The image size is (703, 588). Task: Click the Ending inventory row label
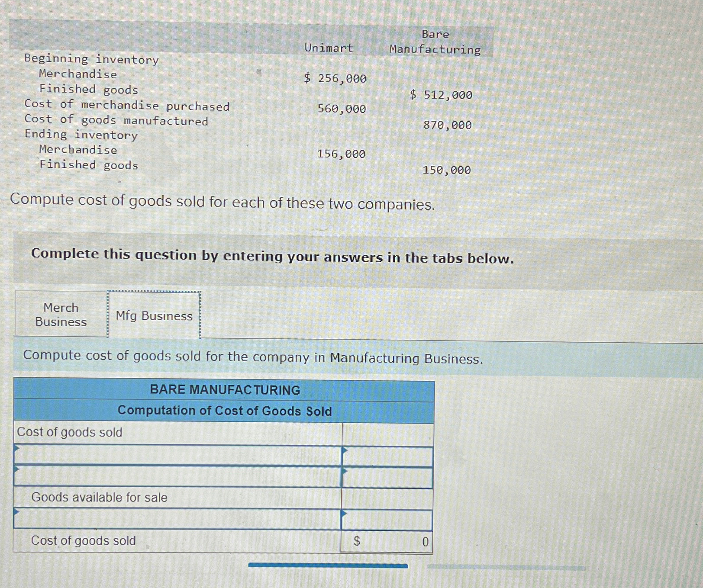81,135
